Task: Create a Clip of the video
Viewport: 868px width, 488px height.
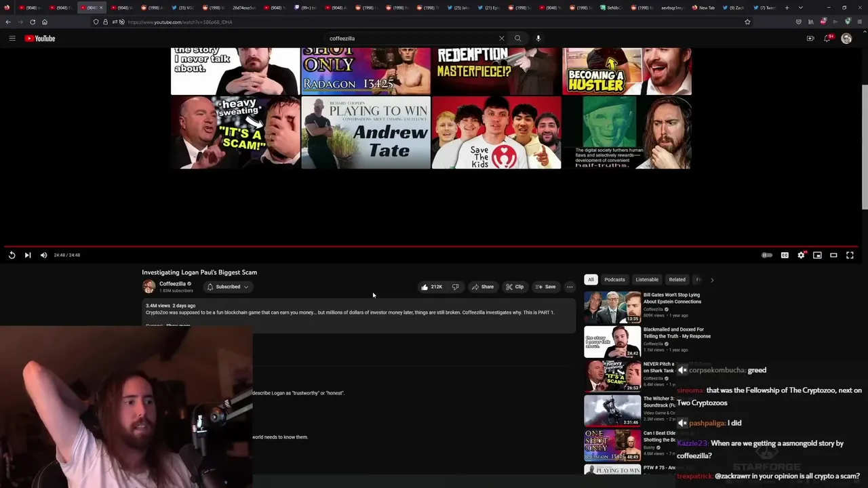Action: [x=515, y=287]
